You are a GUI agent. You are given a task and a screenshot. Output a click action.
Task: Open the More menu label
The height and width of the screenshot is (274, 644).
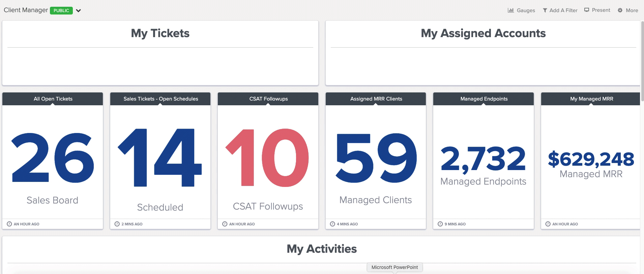(632, 10)
